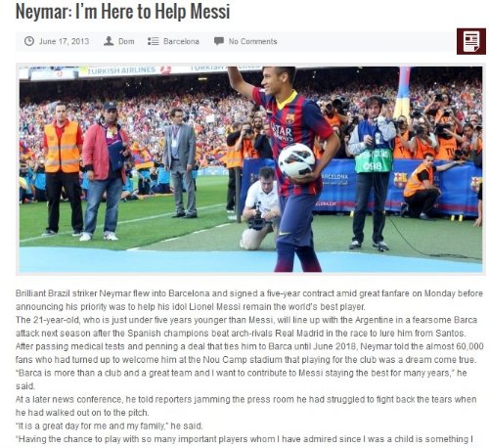Image resolution: width=489 pixels, height=448 pixels.
Task: Click the comment bubble icon
Action: click(x=219, y=41)
